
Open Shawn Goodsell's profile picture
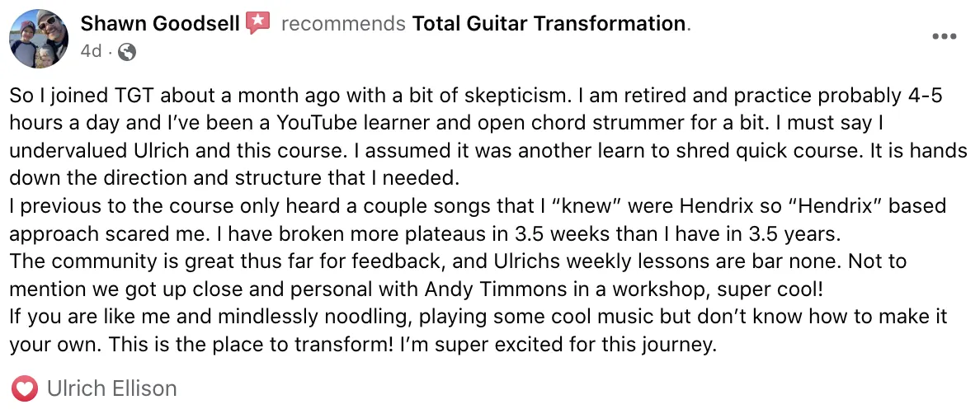point(39,39)
